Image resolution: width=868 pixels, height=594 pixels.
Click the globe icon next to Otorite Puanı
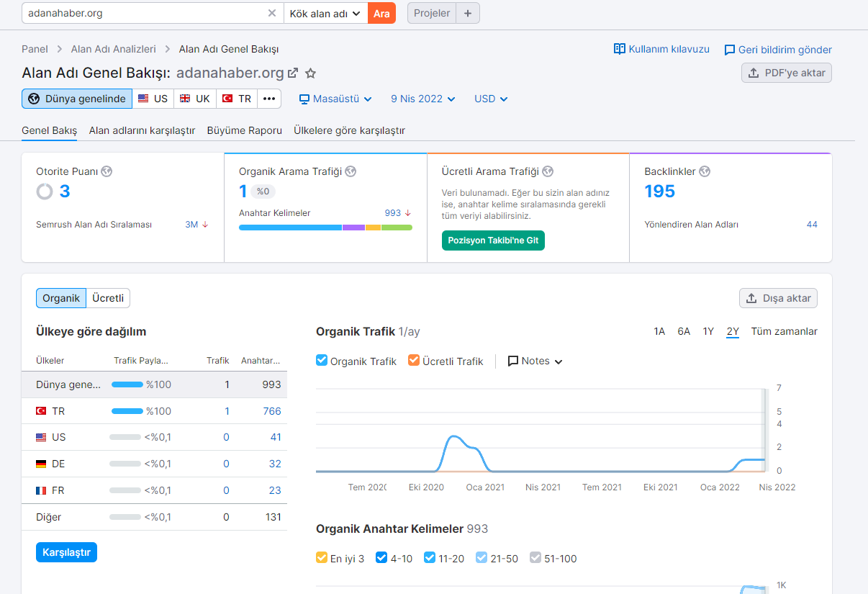click(x=107, y=171)
